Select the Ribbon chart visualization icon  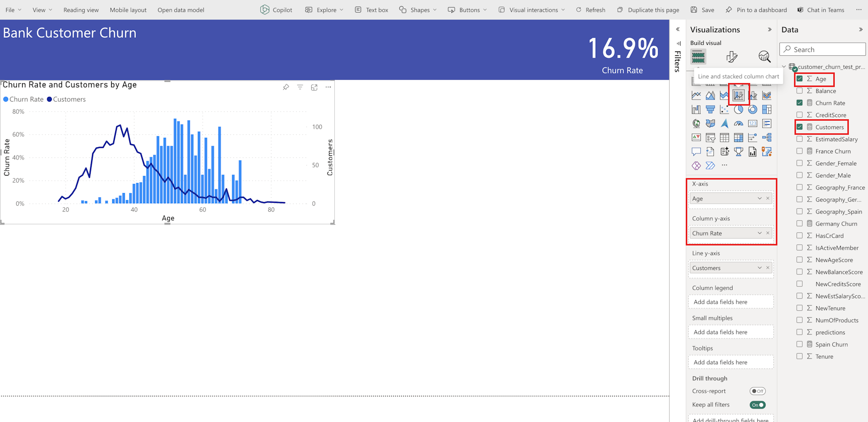coord(767,95)
